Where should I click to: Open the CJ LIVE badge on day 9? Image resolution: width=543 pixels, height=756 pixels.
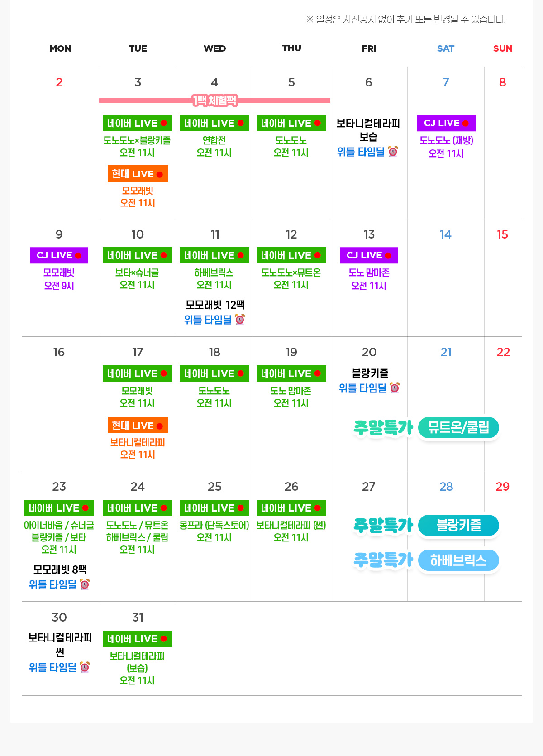pyautogui.click(x=59, y=255)
